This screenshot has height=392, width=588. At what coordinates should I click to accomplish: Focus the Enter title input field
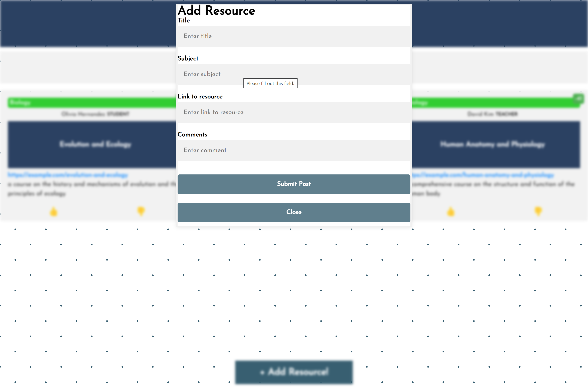coord(294,36)
